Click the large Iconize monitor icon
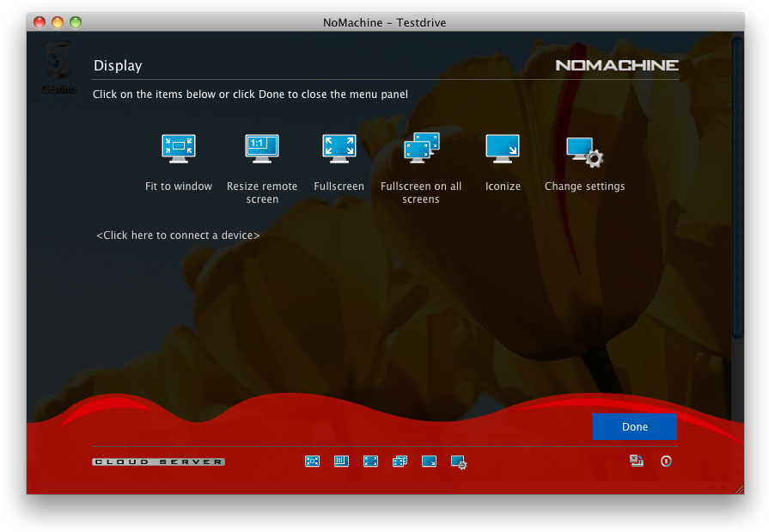 (x=502, y=148)
